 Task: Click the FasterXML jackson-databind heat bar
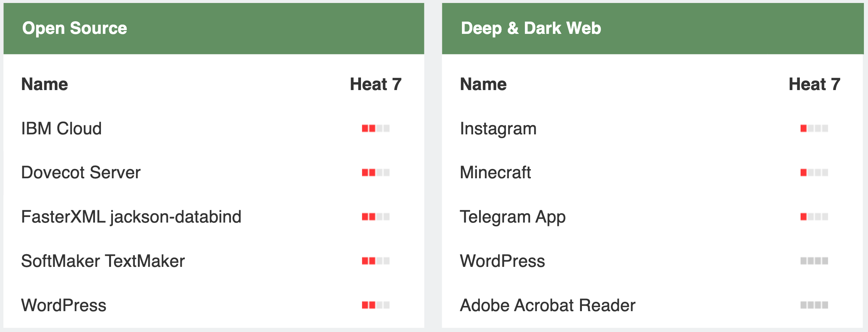376,217
